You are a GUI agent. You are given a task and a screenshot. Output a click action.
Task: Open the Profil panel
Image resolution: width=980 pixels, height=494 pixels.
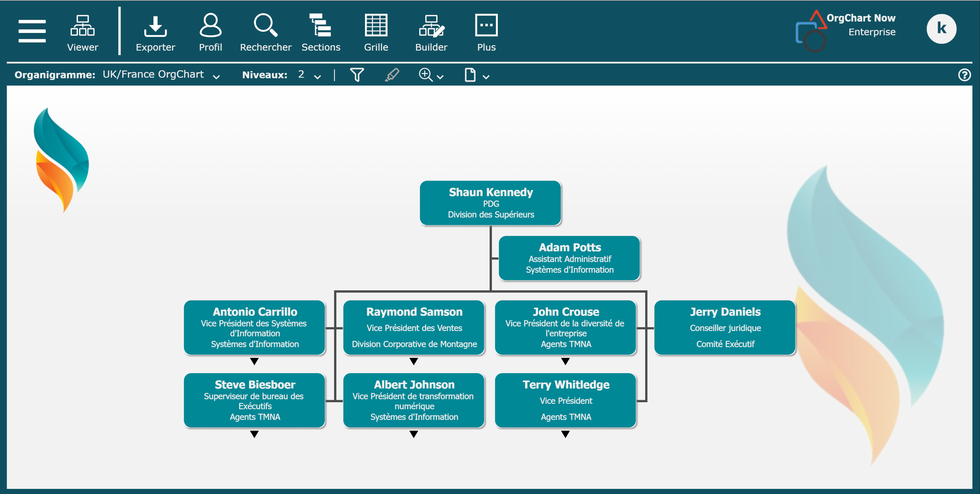tap(211, 33)
